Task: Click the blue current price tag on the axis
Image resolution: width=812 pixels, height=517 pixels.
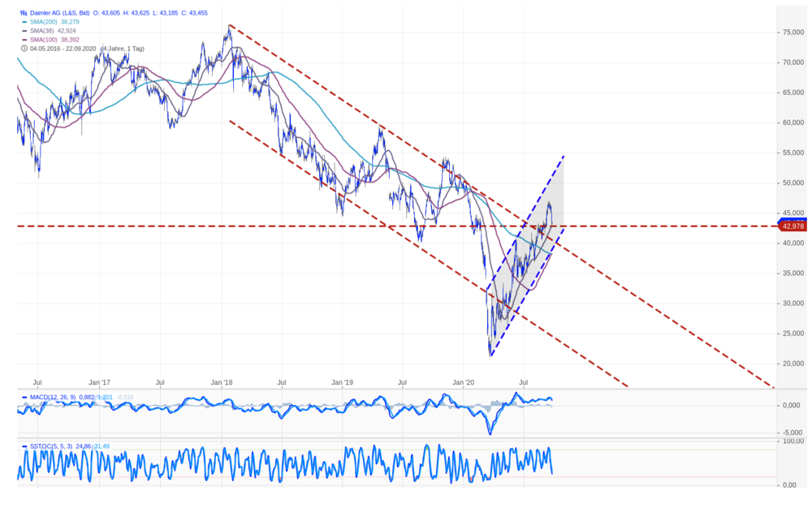Action: 793,221
